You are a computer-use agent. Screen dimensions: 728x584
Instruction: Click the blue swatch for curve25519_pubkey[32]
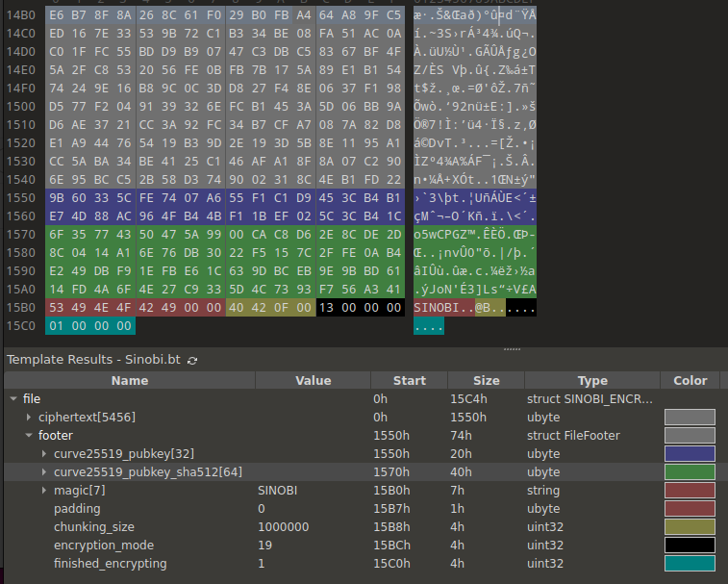[690, 453]
